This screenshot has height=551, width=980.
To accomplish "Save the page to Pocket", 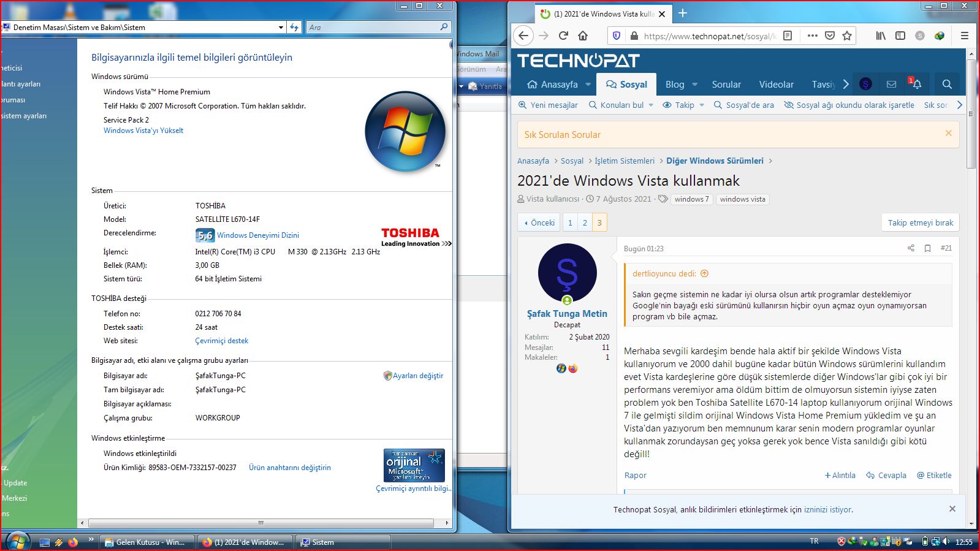I will tap(830, 36).
